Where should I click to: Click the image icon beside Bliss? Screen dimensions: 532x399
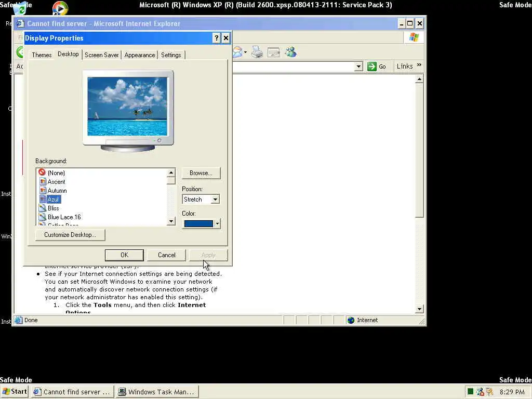43,208
